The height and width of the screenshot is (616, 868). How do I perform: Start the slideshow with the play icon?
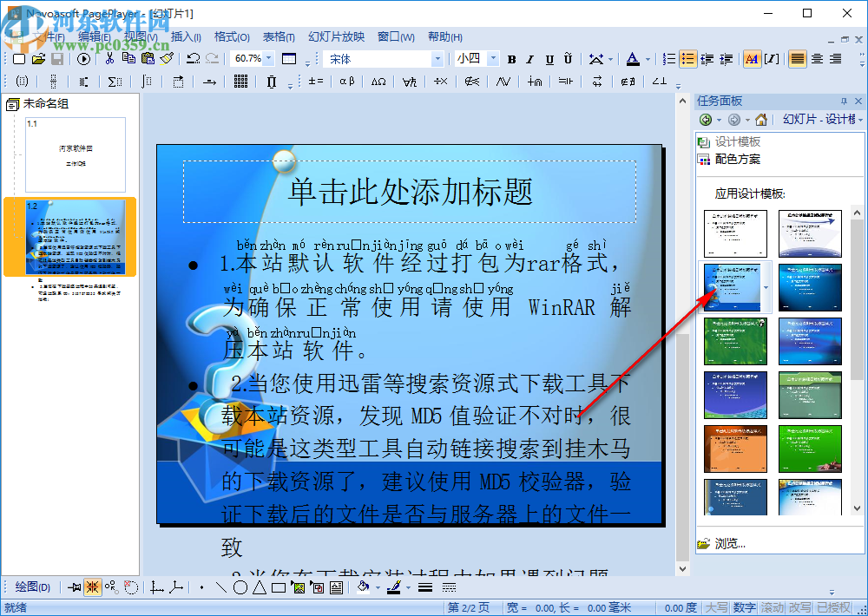82,59
